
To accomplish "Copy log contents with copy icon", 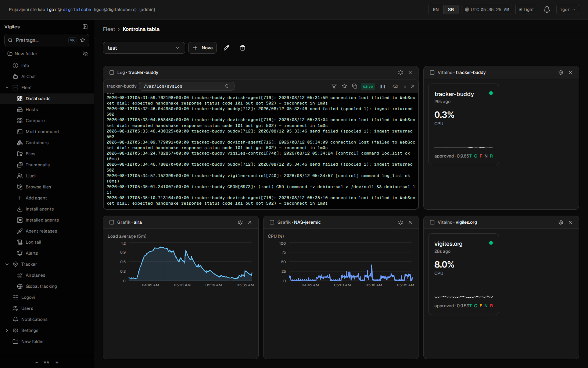I will [355, 86].
